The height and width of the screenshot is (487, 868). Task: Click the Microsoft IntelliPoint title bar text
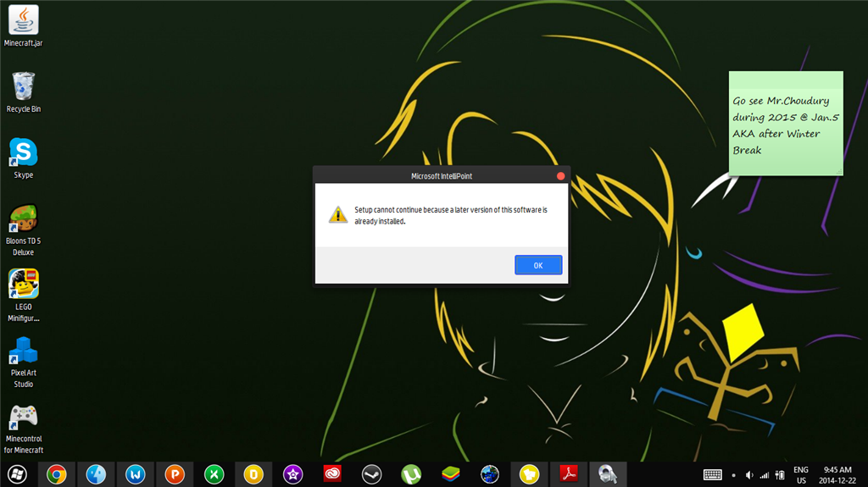[x=441, y=176]
